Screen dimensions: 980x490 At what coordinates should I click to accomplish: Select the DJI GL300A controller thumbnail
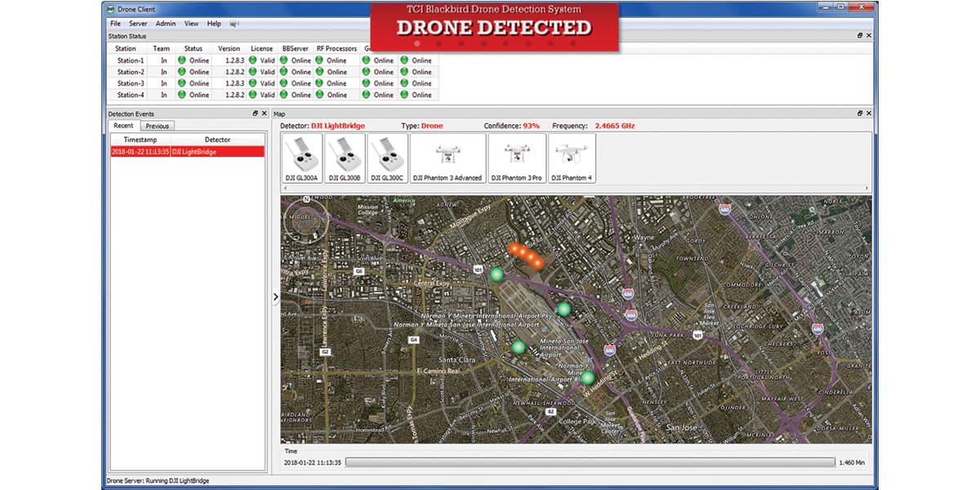click(x=301, y=158)
